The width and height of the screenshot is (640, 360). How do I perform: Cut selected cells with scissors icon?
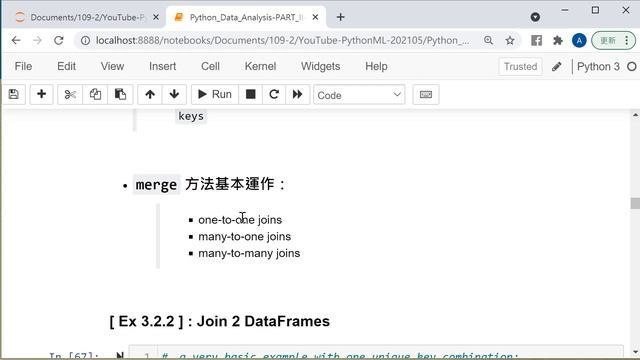pos(70,95)
